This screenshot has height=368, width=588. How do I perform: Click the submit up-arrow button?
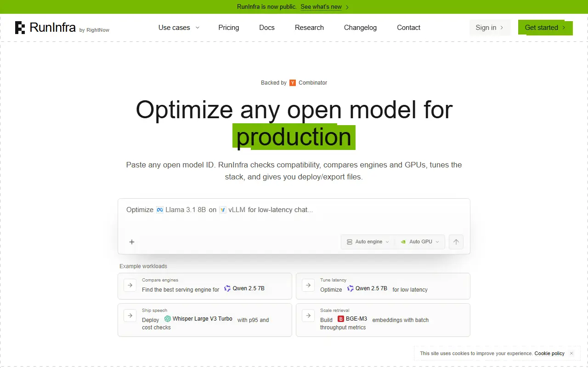click(456, 242)
